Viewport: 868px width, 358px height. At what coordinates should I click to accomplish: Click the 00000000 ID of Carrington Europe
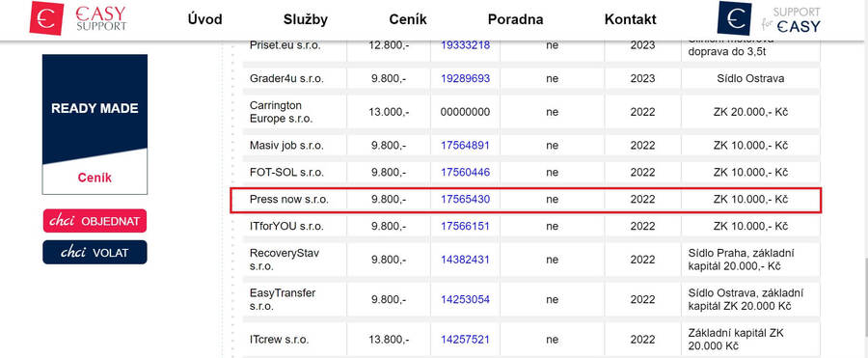click(465, 112)
